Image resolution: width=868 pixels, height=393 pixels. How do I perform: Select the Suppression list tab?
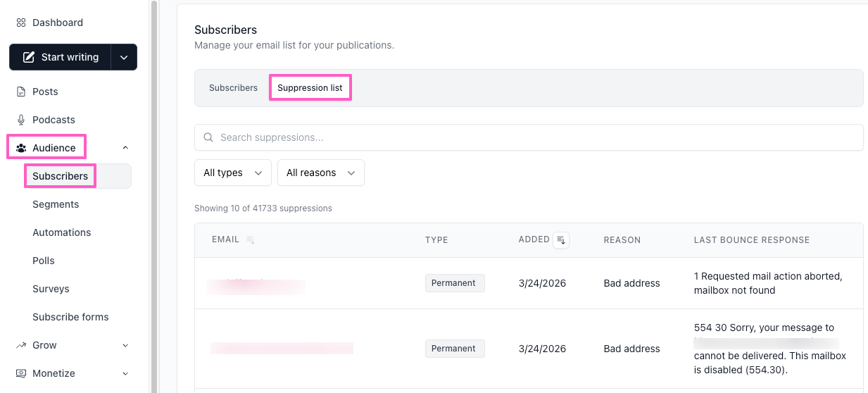pyautogui.click(x=310, y=88)
